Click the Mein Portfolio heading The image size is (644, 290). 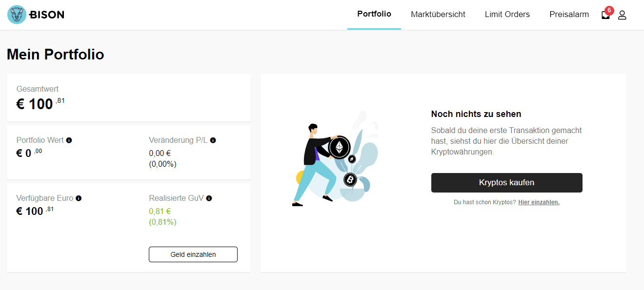(56, 55)
